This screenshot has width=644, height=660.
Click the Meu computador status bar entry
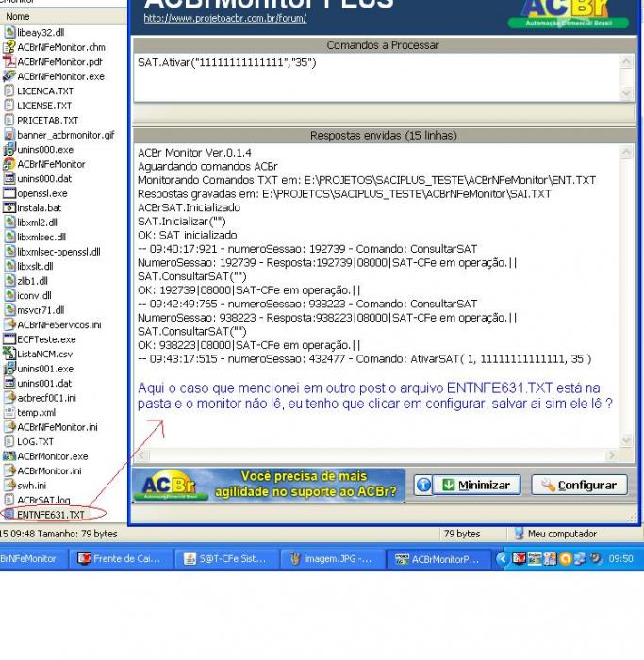(x=555, y=534)
